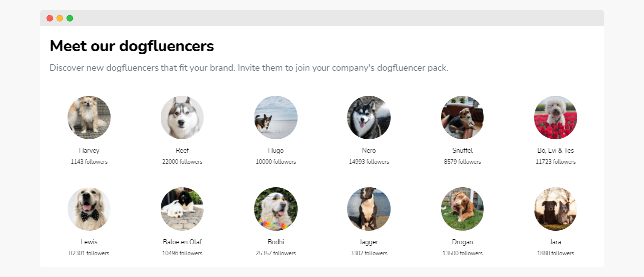Select the Baloe en Olaf name

(x=182, y=242)
